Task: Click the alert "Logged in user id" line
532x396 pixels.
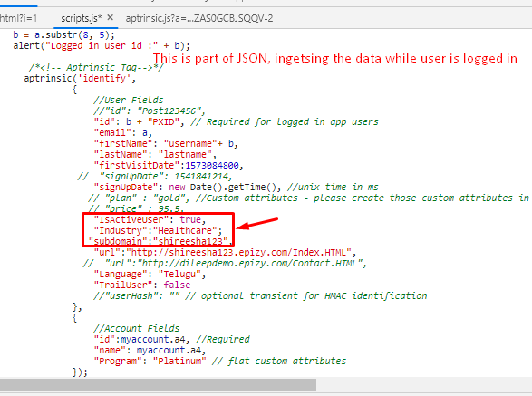Action: pos(102,46)
